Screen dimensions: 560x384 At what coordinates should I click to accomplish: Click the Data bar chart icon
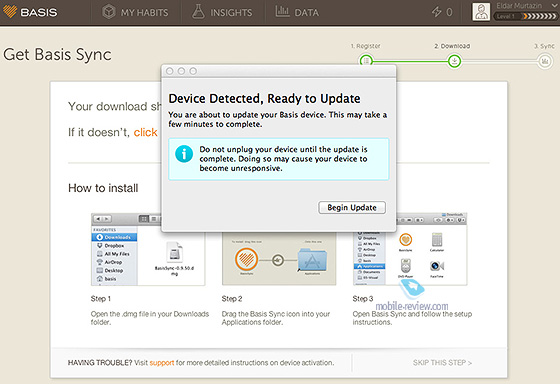[282, 11]
